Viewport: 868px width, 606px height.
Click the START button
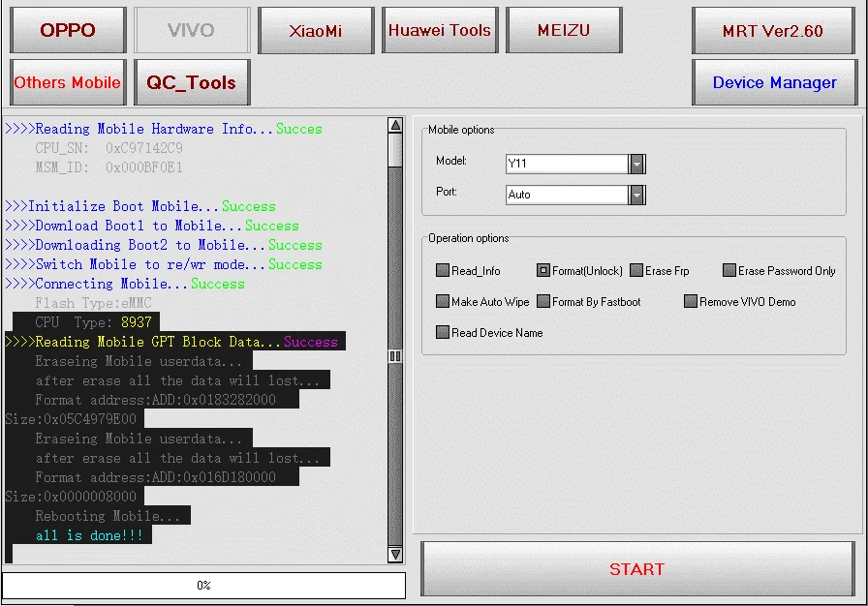637,569
